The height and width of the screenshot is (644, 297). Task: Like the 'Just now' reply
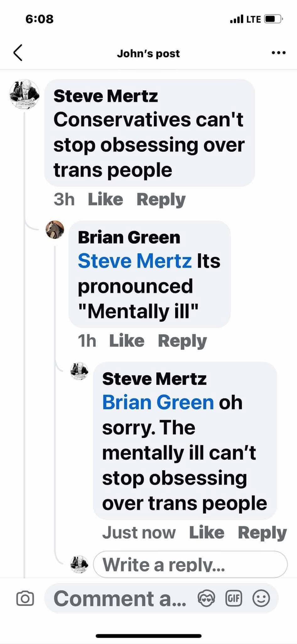(207, 533)
